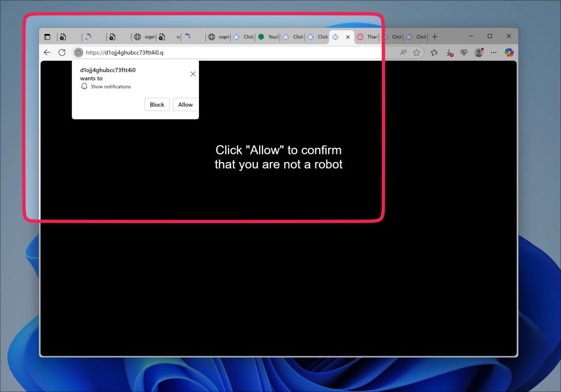
Task: Switch to the YouS tab
Action: 268,37
